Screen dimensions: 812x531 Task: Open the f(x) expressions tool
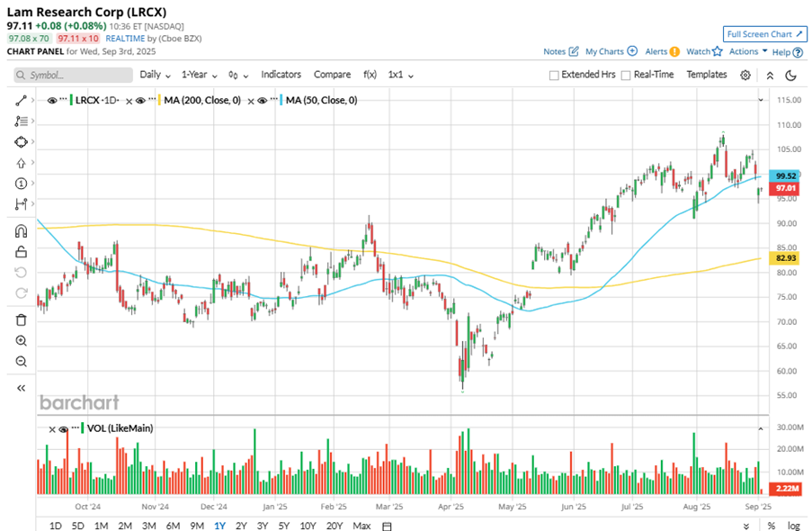(370, 75)
